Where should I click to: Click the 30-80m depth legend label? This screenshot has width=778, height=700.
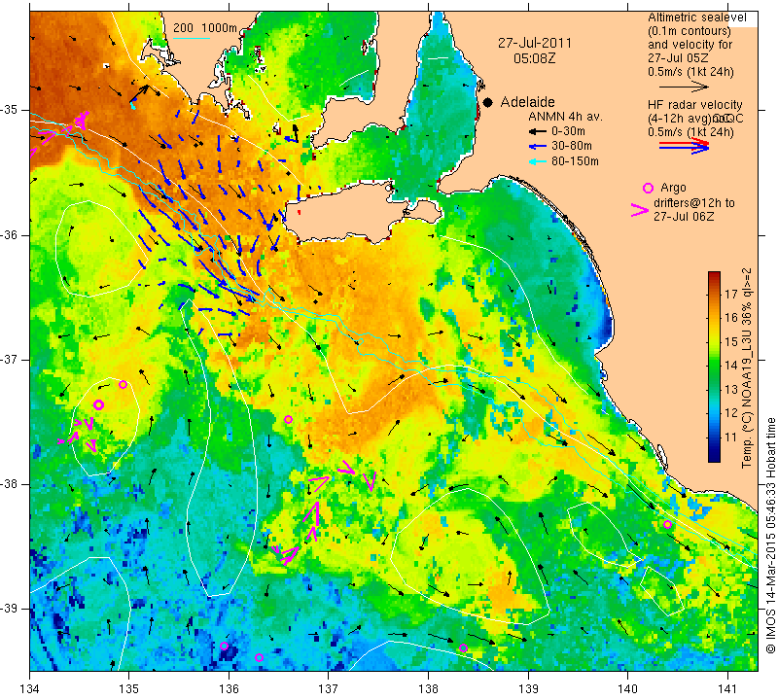click(x=572, y=146)
